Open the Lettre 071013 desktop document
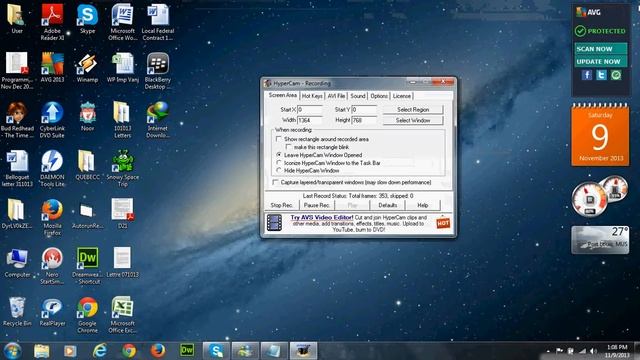Viewport: 640px width, 360px height. 122,262
